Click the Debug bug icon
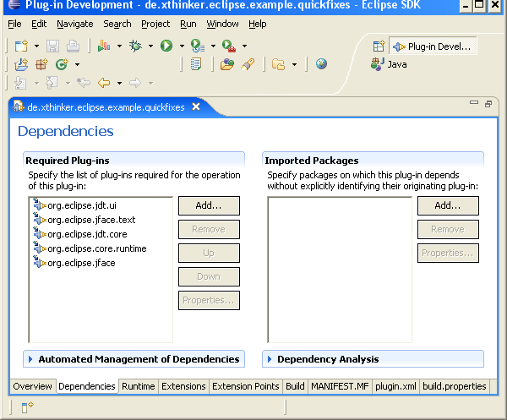 [135, 46]
